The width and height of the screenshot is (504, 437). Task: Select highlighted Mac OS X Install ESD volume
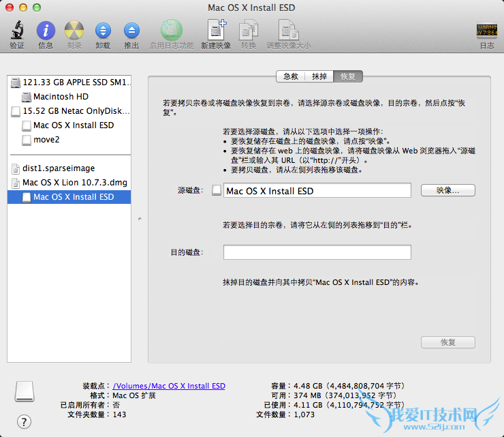[69, 197]
